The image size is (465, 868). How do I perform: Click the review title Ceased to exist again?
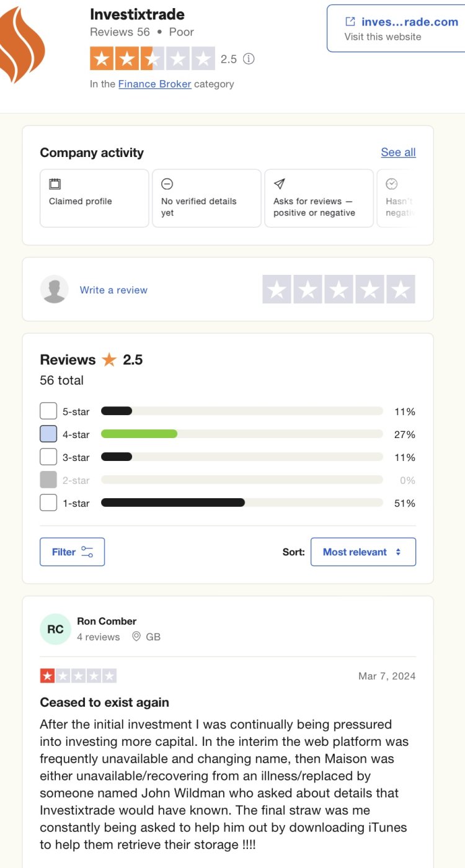(x=104, y=702)
